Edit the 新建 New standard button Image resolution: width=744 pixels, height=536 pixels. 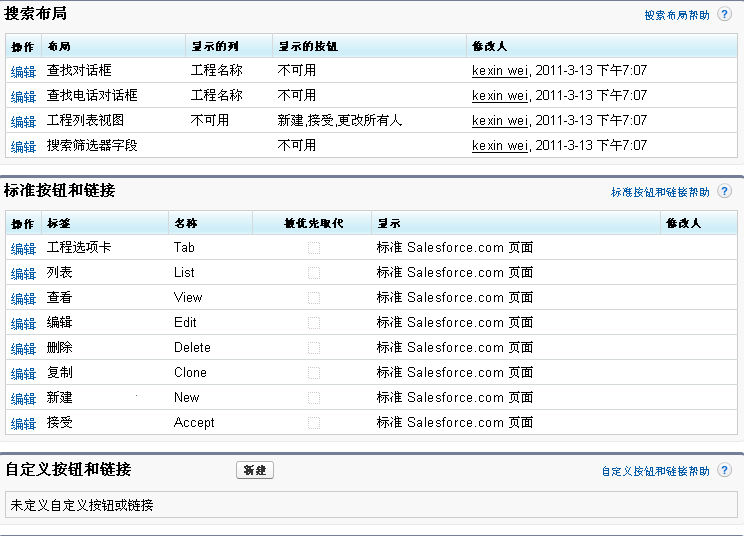click(x=23, y=399)
